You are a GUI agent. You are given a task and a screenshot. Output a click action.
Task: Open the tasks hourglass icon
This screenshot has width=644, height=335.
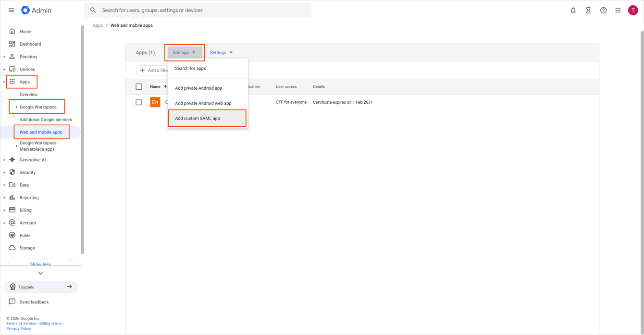click(x=588, y=10)
